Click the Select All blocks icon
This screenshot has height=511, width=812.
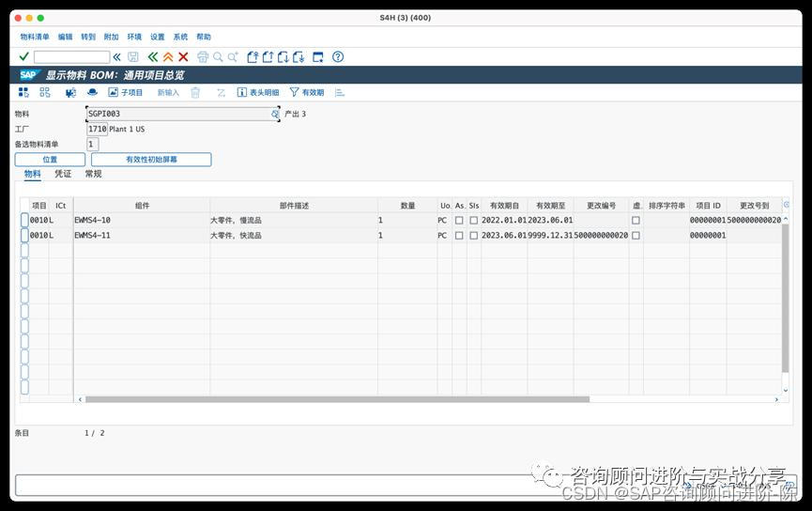23,92
